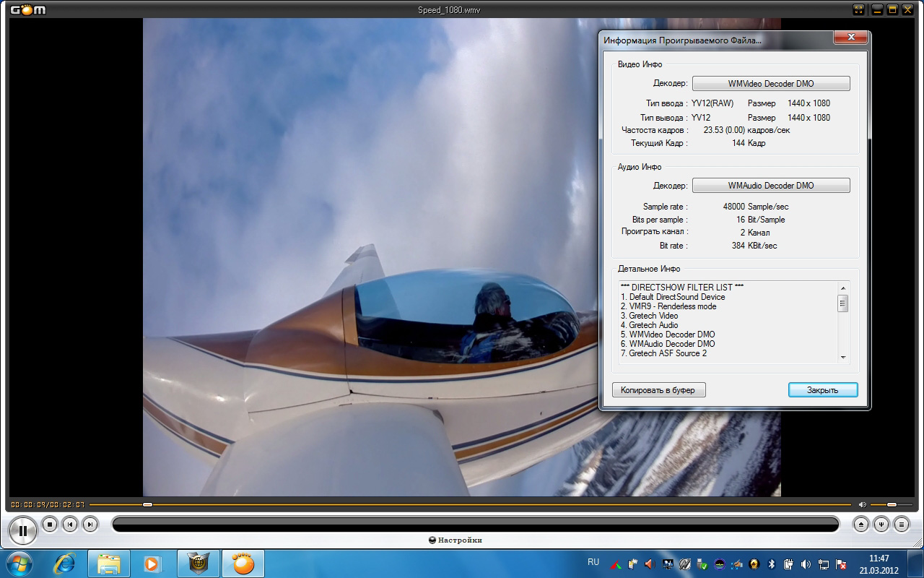
Task: Click the eject/open file icon
Action: point(860,525)
